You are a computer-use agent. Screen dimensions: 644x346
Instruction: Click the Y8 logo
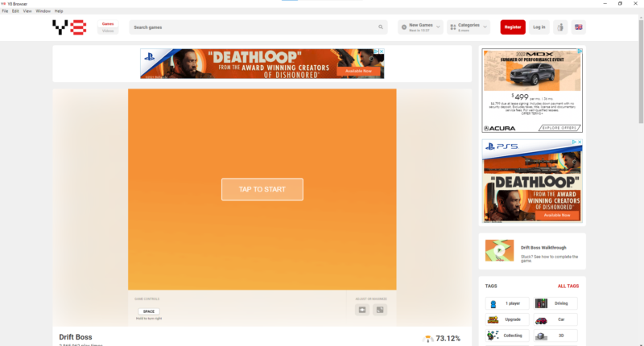(69, 27)
